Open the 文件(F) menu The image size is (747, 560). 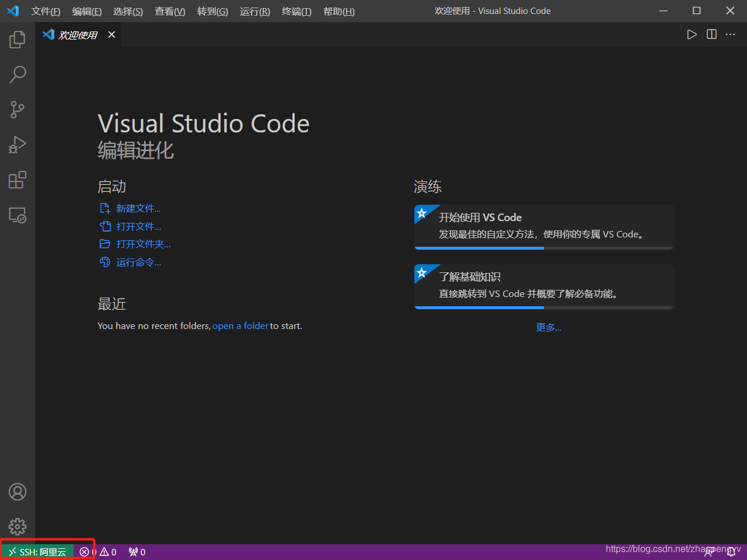(46, 11)
